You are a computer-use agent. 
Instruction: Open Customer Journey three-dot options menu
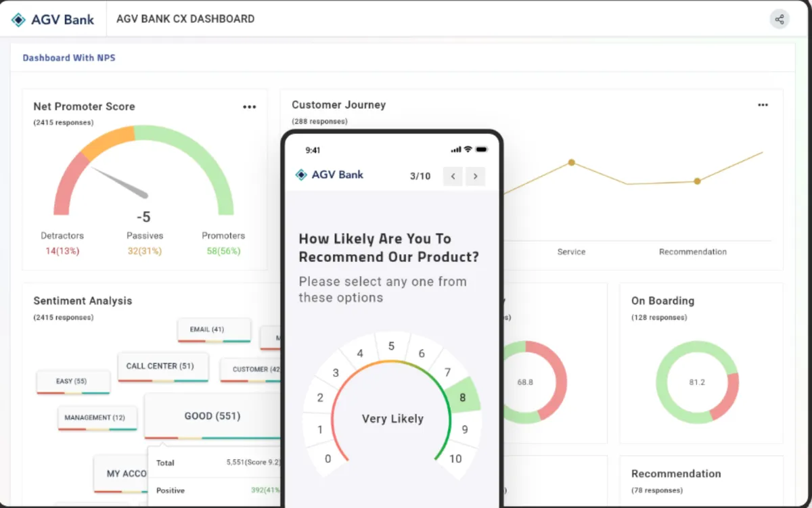tap(763, 105)
